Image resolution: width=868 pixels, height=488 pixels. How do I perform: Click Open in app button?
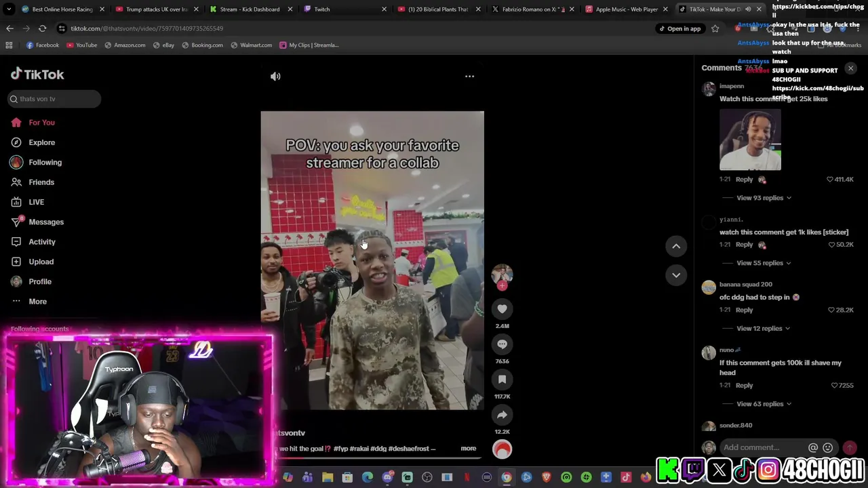coord(679,28)
